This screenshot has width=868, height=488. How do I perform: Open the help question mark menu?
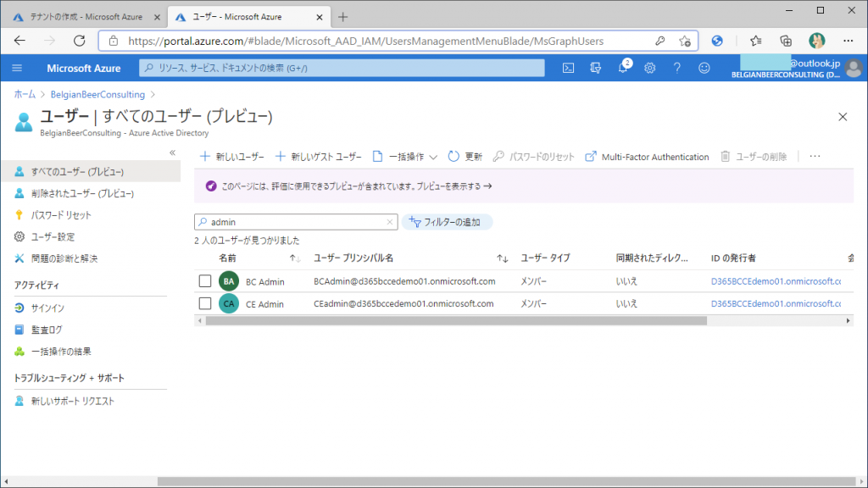(x=676, y=68)
